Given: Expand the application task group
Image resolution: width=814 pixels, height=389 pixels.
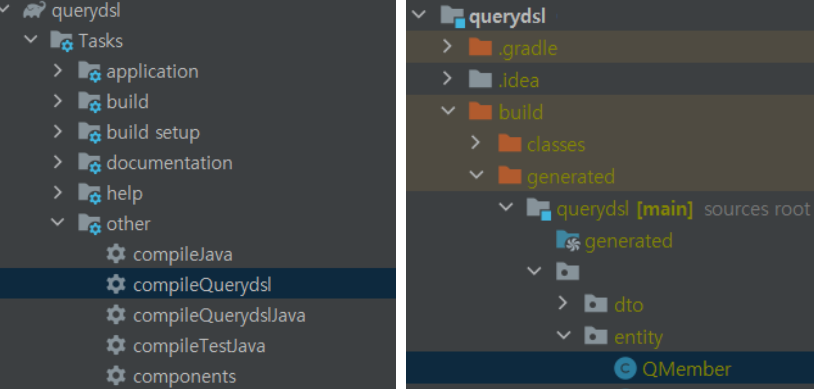Looking at the screenshot, I should click(58, 71).
